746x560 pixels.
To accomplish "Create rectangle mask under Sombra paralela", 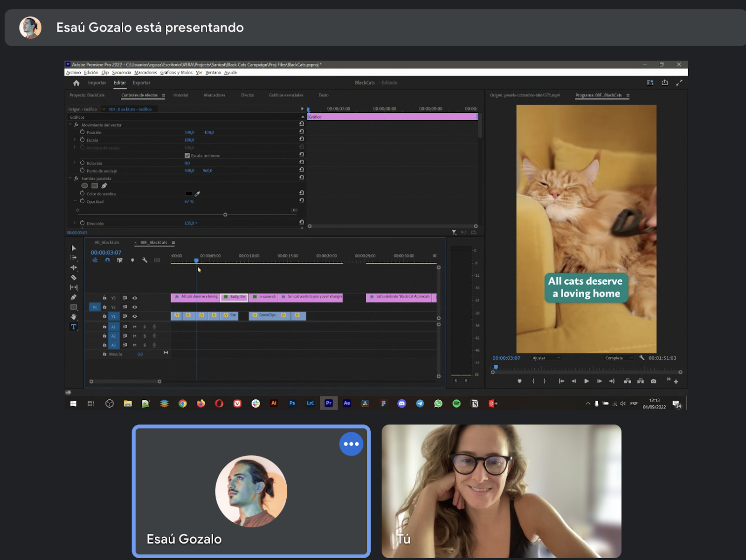I will coord(95,186).
